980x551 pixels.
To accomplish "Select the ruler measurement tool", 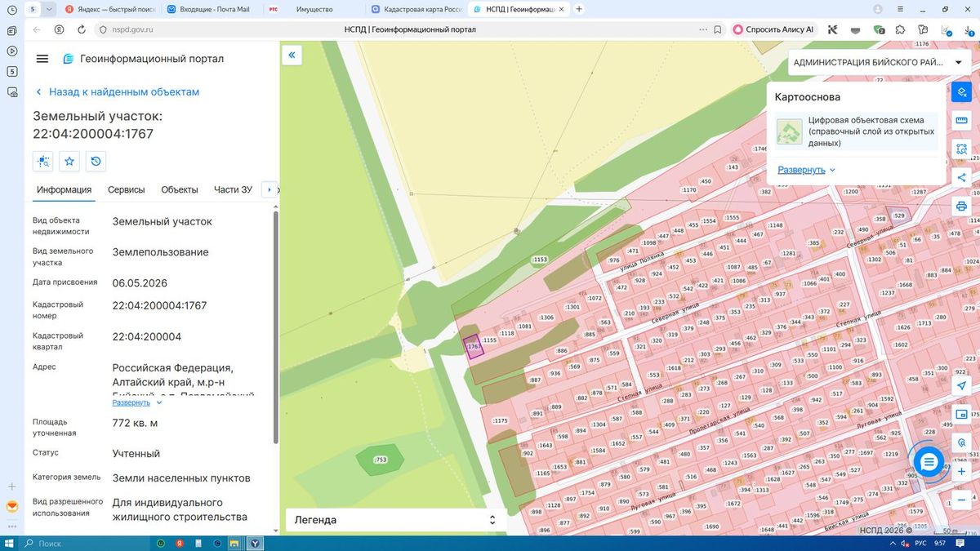I will point(961,121).
